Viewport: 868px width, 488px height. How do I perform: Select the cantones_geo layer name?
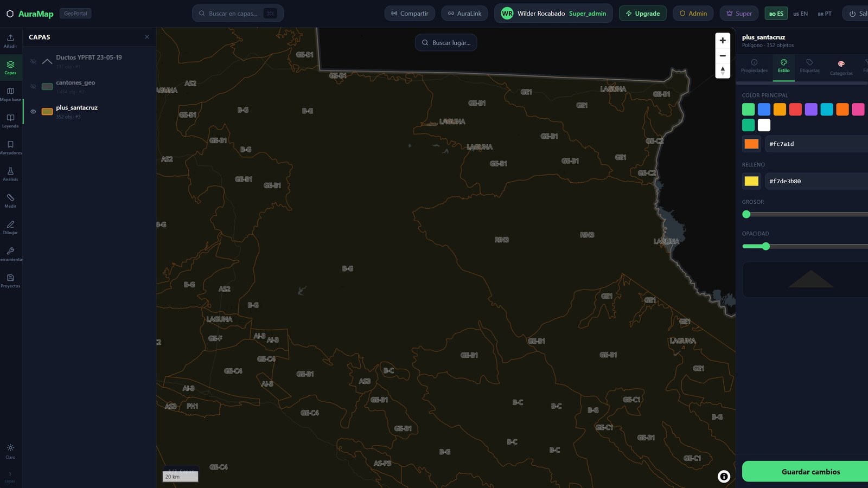(75, 82)
